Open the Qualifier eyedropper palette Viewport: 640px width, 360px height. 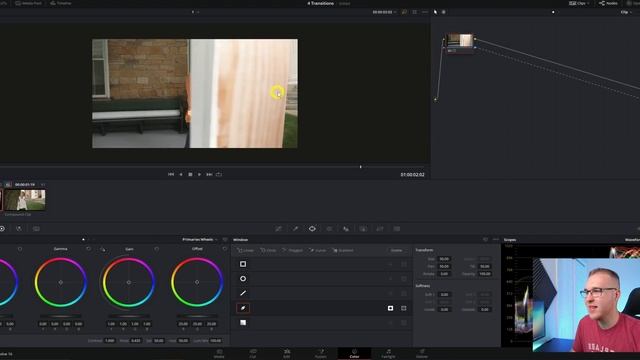click(x=295, y=229)
